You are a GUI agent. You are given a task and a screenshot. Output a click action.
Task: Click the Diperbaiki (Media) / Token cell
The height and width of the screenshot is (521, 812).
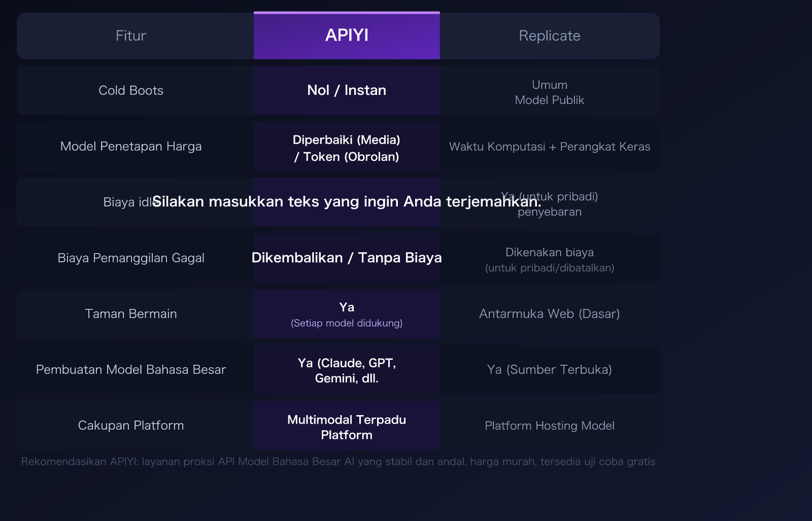click(347, 148)
